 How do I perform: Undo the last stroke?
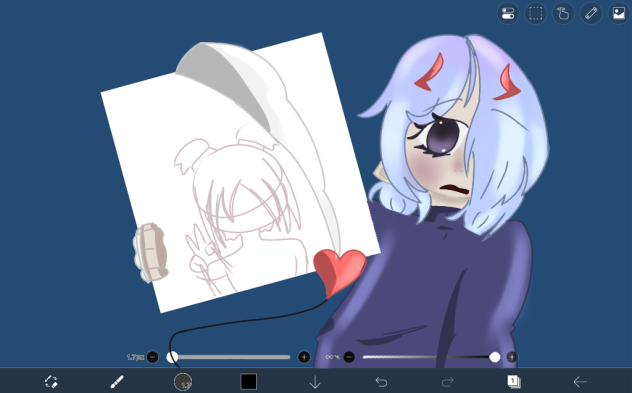click(381, 381)
